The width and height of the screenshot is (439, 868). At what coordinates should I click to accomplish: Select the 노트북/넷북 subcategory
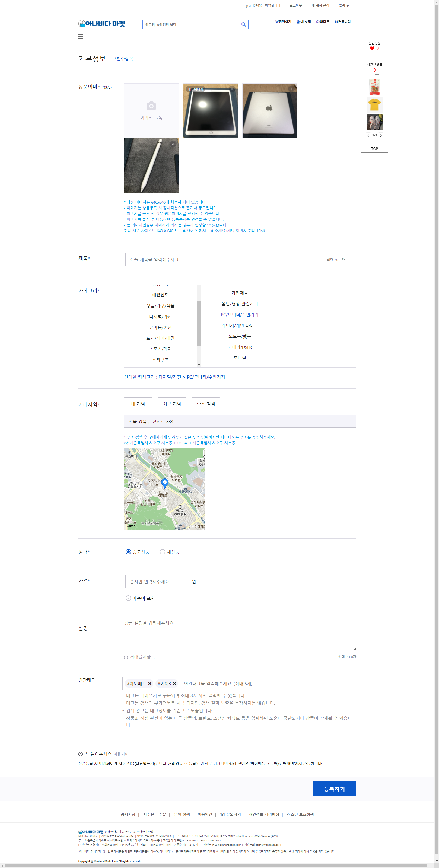(x=240, y=337)
